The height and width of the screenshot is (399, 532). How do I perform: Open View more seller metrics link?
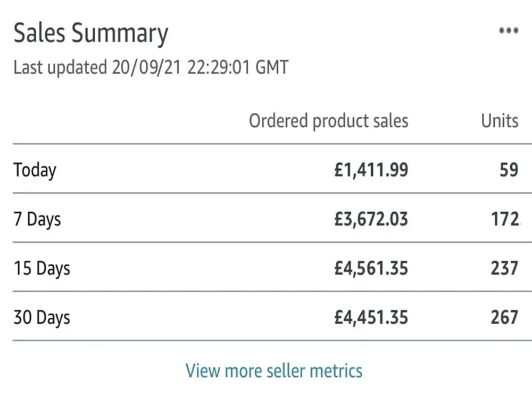[274, 370]
